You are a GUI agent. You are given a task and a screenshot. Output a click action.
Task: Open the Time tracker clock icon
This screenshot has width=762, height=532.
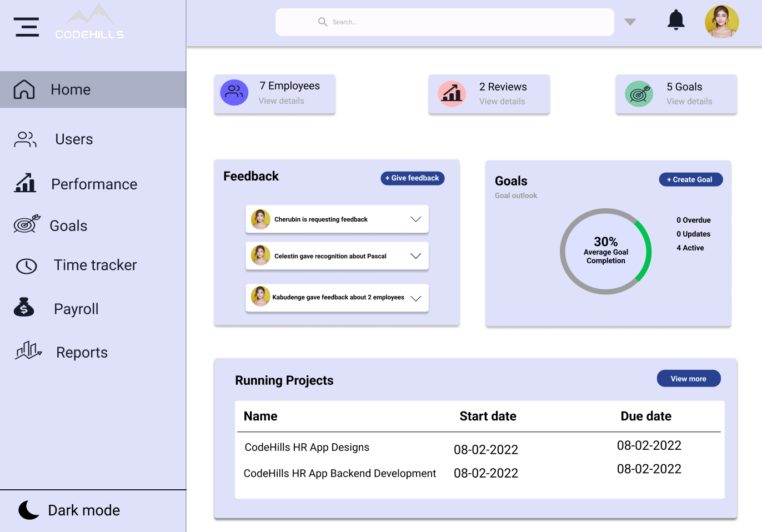[26, 266]
